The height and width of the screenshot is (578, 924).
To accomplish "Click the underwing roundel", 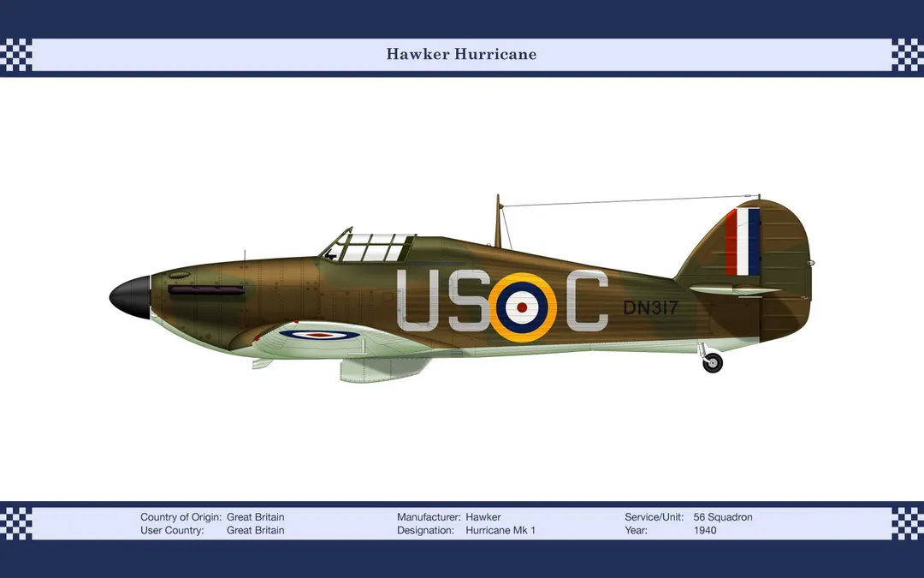I will coord(319,335).
